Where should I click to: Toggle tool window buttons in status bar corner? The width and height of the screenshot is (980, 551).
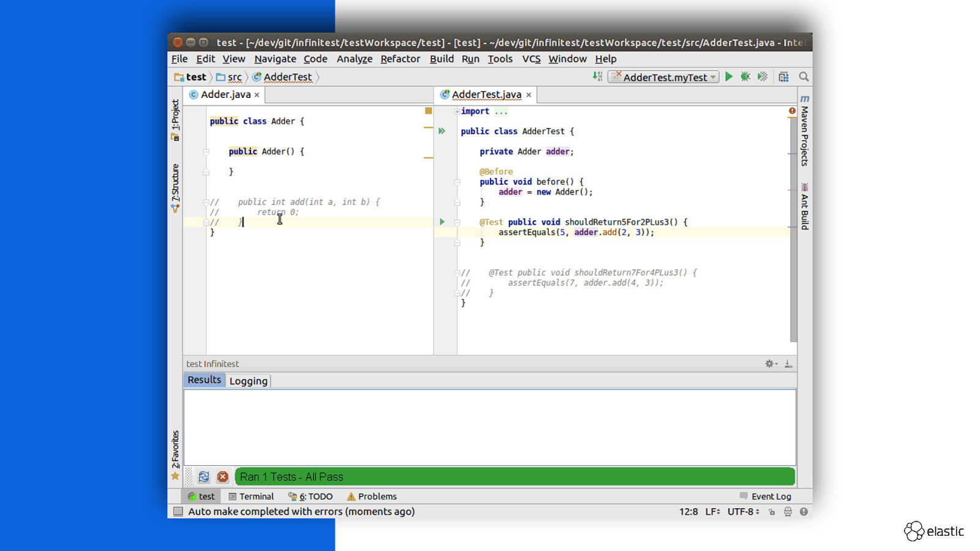tap(178, 512)
